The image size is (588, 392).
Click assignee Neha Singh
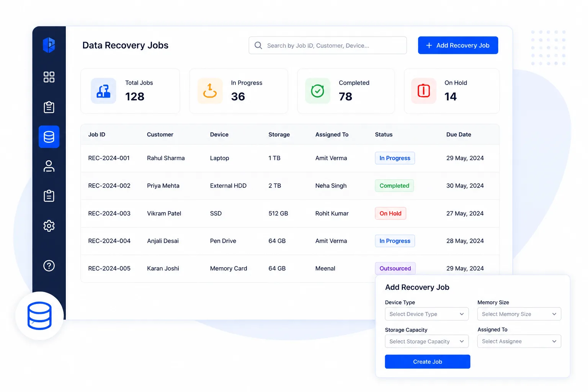[x=331, y=186]
